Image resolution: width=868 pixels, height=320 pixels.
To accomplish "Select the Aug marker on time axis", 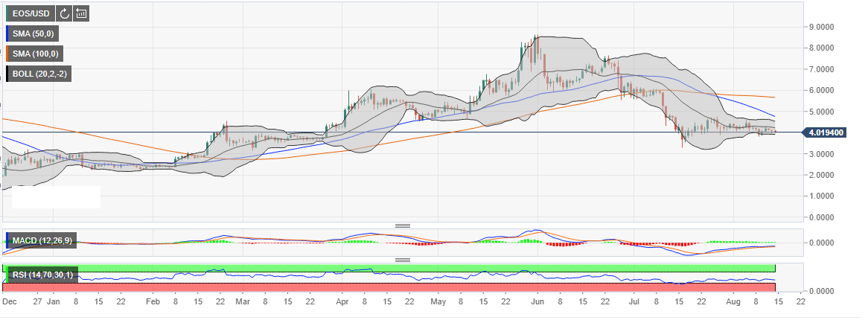I will click(x=733, y=303).
